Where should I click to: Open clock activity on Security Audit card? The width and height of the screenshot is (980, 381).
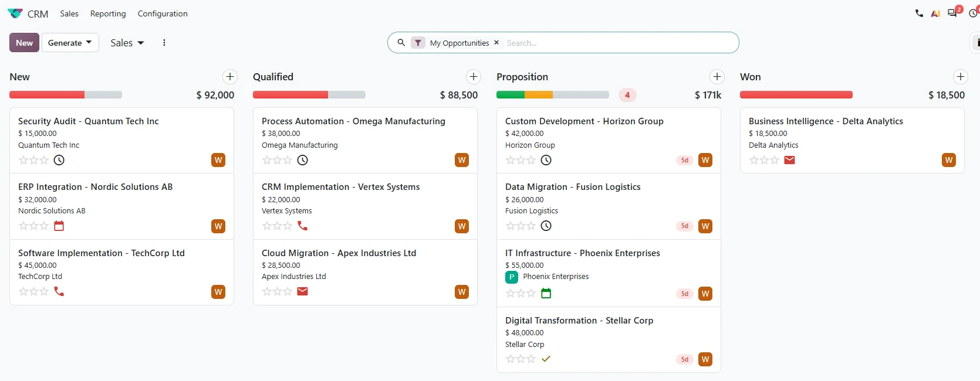point(59,160)
